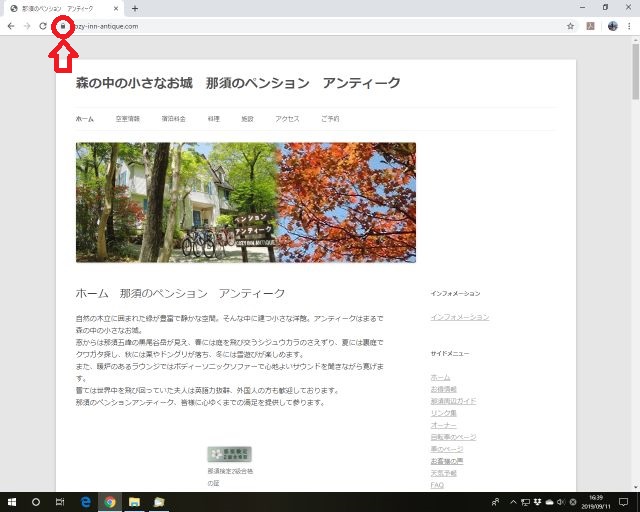
Task: Open Chrome's three-dot menu
Action: pyautogui.click(x=630, y=26)
